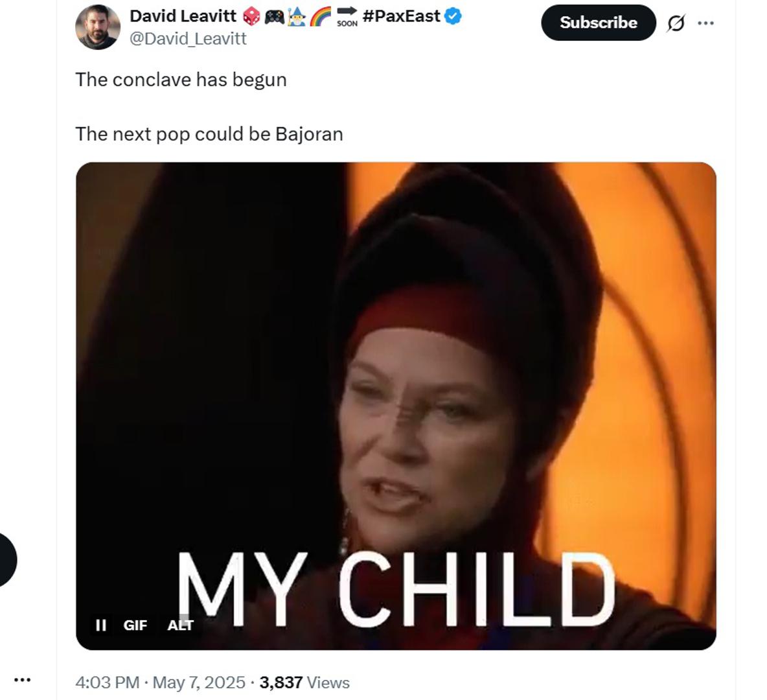Image resolution: width=767 pixels, height=700 pixels.
Task: Open David Leavitt's profile avatar photo
Action: click(98, 27)
